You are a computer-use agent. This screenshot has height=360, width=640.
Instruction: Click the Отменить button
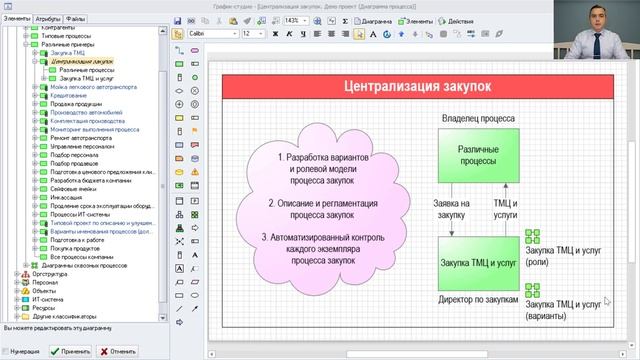pyautogui.click(x=118, y=351)
